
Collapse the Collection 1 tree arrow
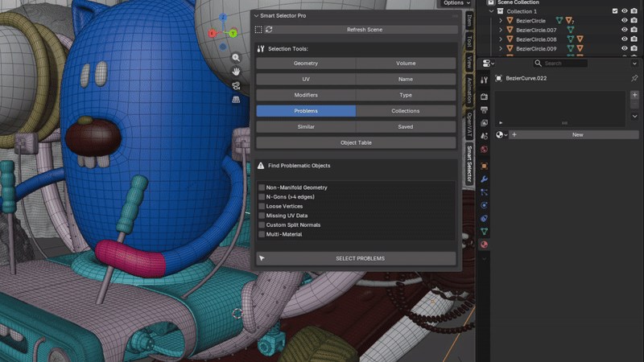tap(492, 11)
